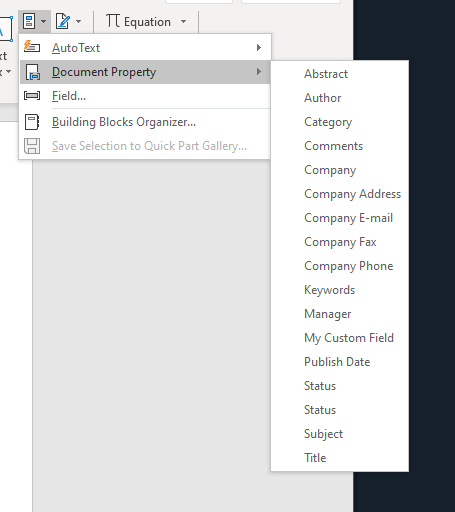
Task: Expand the Equation dropdown arrow
Action: [183, 22]
